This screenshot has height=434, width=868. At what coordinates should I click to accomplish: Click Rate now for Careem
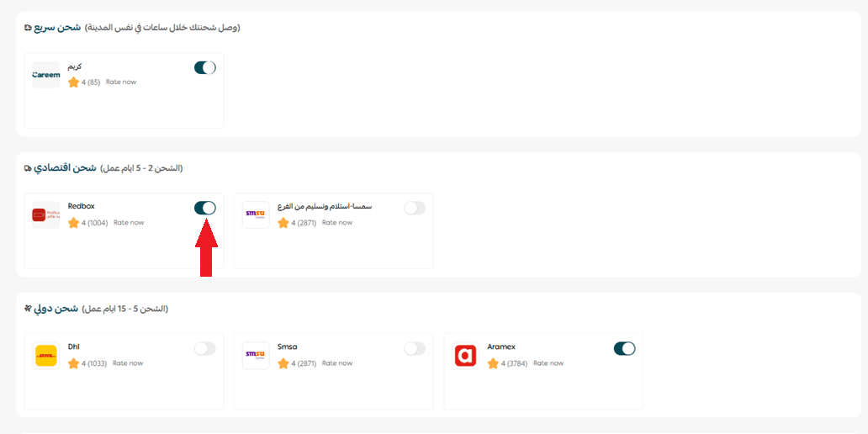pos(121,82)
